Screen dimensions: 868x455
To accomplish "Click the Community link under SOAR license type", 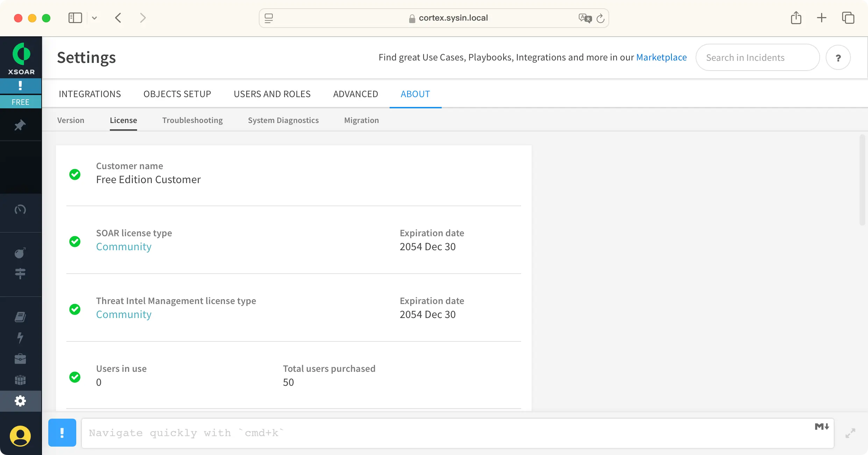I will pos(124,247).
